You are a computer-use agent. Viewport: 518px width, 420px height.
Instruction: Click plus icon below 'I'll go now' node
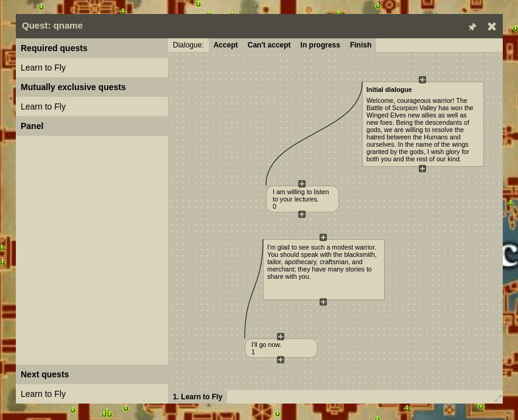[x=281, y=360]
